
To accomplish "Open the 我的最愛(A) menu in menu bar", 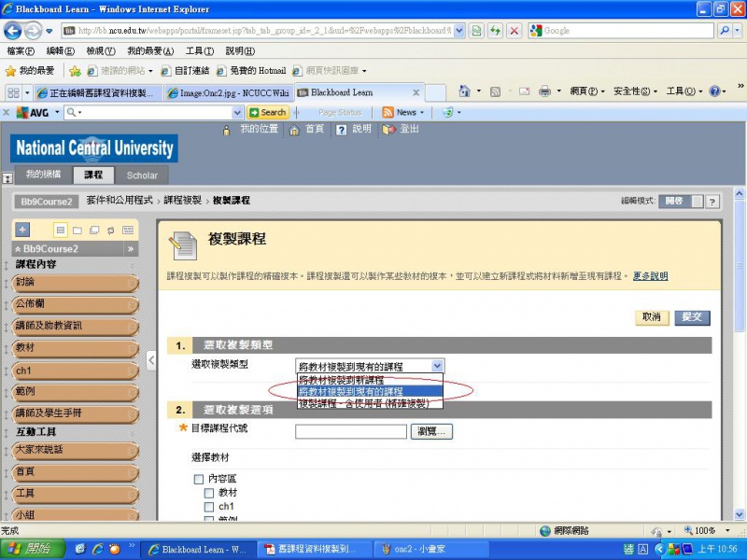I will [150, 50].
